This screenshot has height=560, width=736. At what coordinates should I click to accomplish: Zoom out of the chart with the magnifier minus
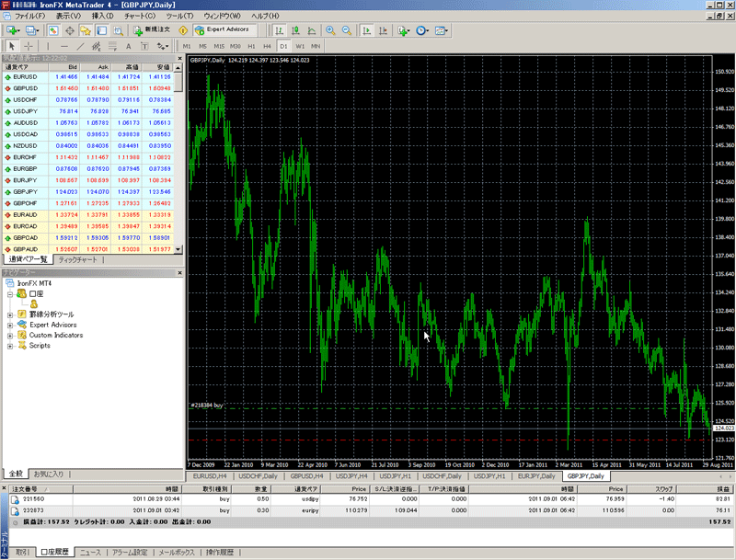coord(347,30)
